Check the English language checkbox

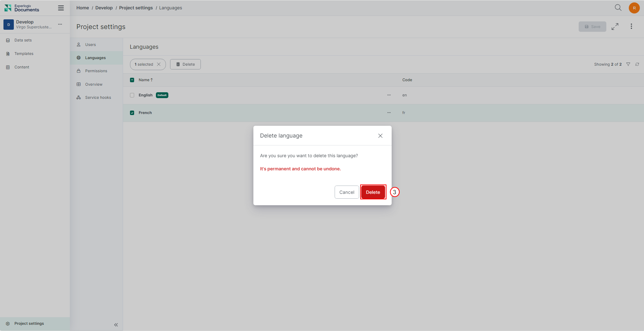[132, 95]
